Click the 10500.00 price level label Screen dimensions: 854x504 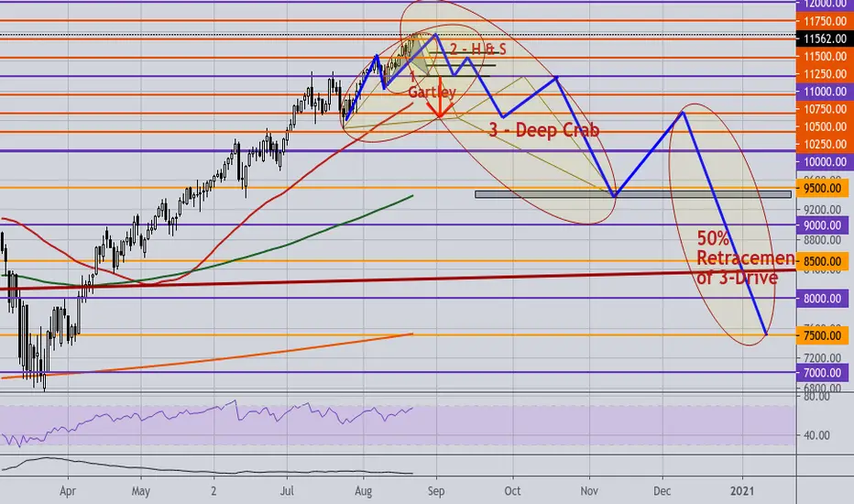[x=823, y=126]
